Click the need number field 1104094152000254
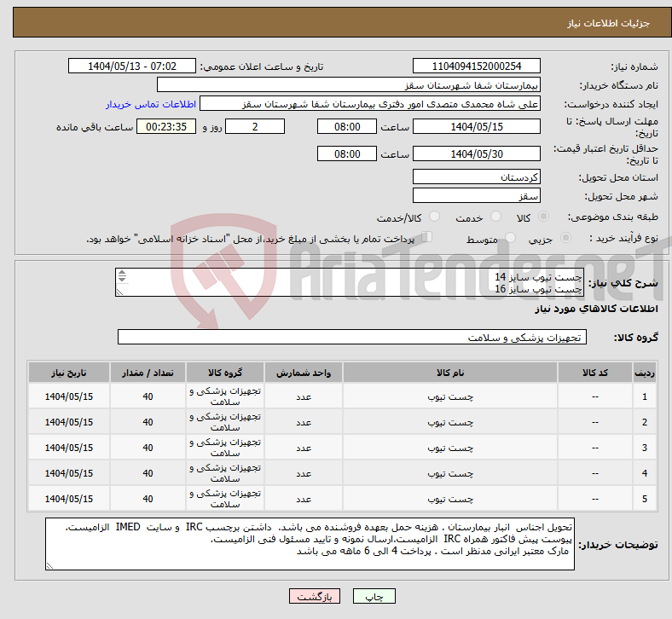The height and width of the screenshot is (619, 672). (x=476, y=67)
